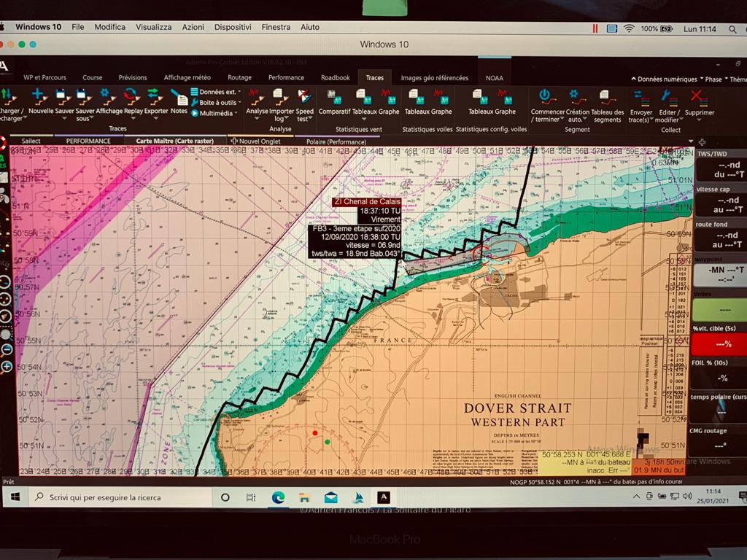Open the Analyse tool
Viewport: 747px width, 560px height.
pos(257,97)
